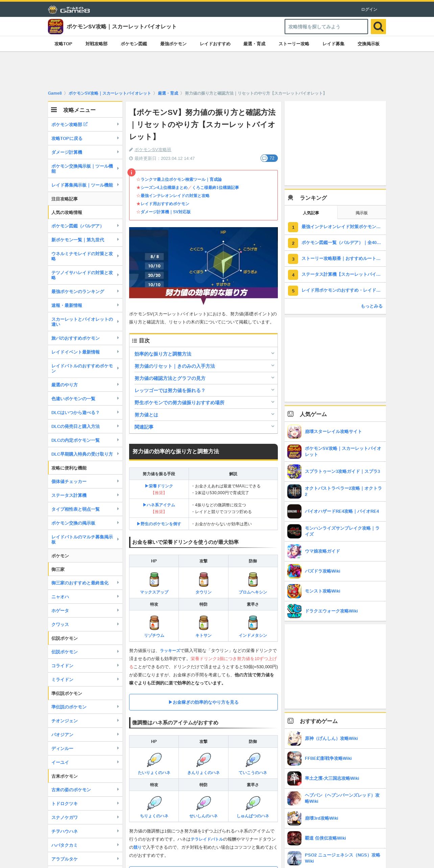This screenshot has width=434, height=868.
Task: Click the 率土之濱 game icon
Action: coord(294,778)
